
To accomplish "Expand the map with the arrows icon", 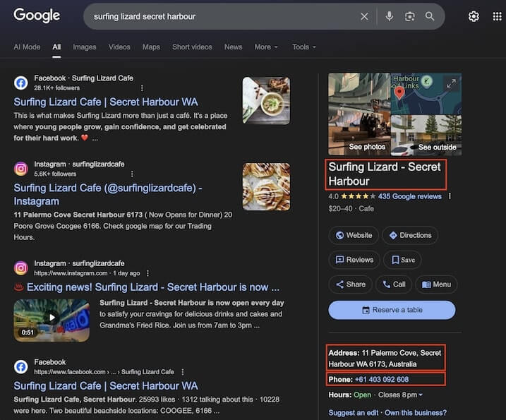I will 451,83.
